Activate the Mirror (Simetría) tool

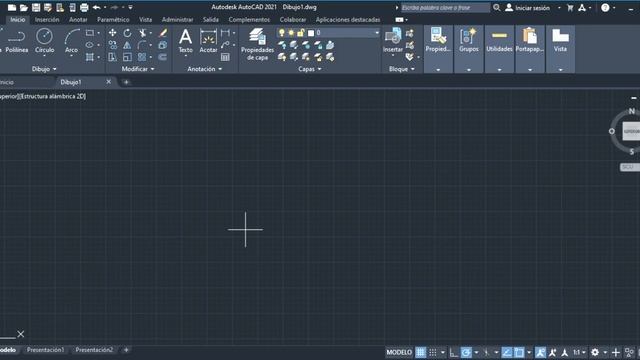[x=127, y=45]
